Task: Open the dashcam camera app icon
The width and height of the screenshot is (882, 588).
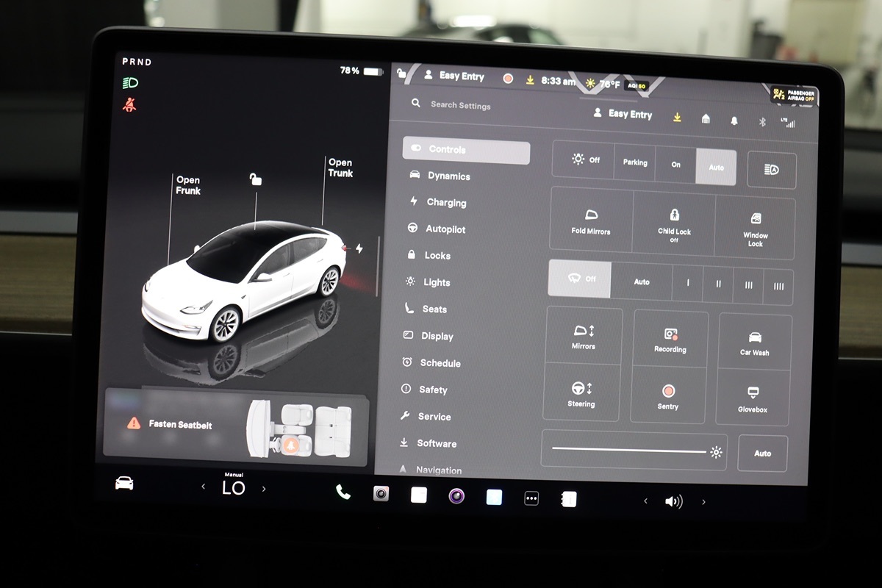Action: (381, 494)
